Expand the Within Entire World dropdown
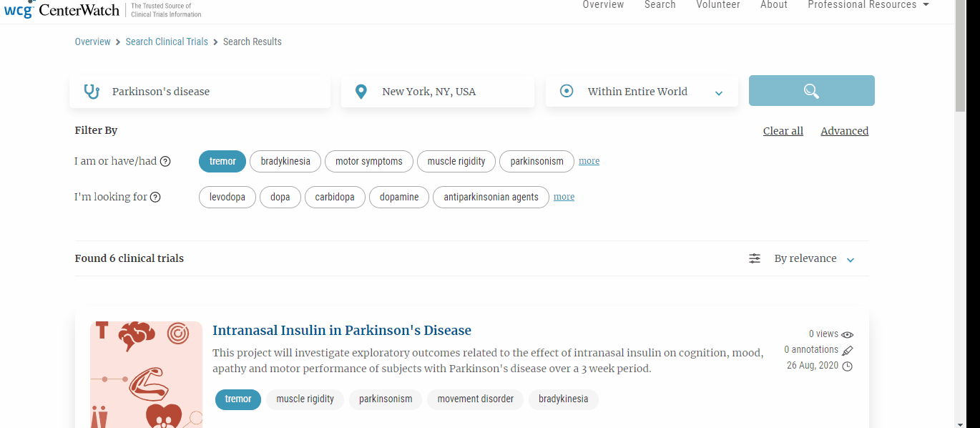The width and height of the screenshot is (980, 428). 718,93
